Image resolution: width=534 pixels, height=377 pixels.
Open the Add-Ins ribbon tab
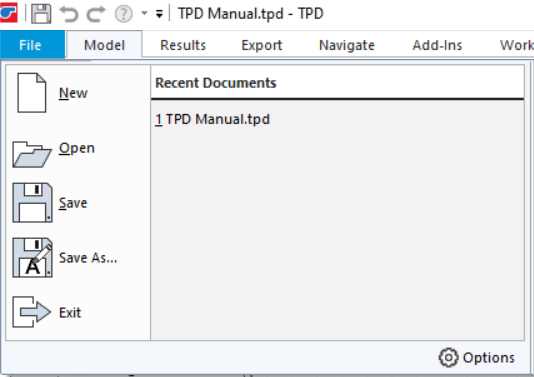click(437, 45)
